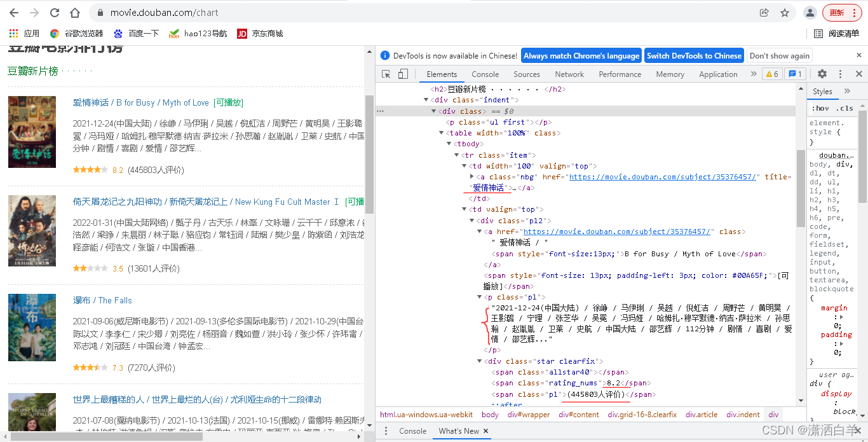The width and height of the screenshot is (868, 442).
Task: Open the browser home page
Action: click(x=75, y=13)
